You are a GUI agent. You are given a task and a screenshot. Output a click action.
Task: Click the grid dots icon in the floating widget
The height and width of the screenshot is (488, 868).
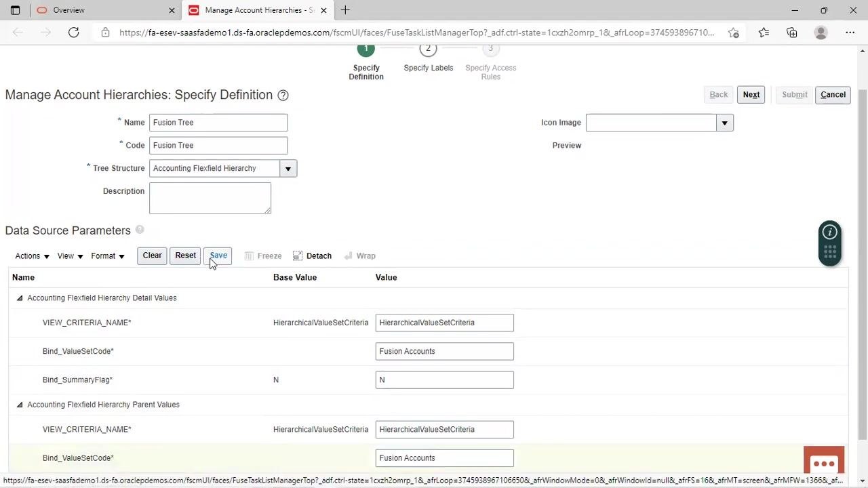pos(829,252)
